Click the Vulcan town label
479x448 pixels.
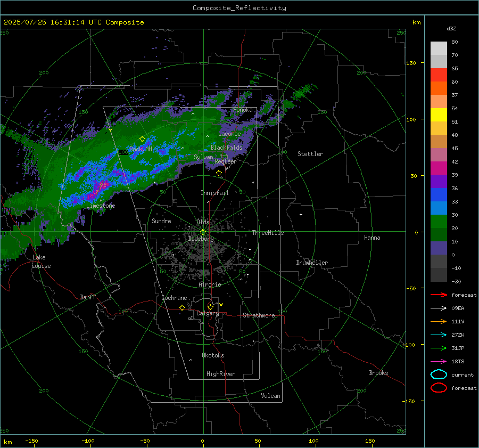pyautogui.click(x=270, y=396)
